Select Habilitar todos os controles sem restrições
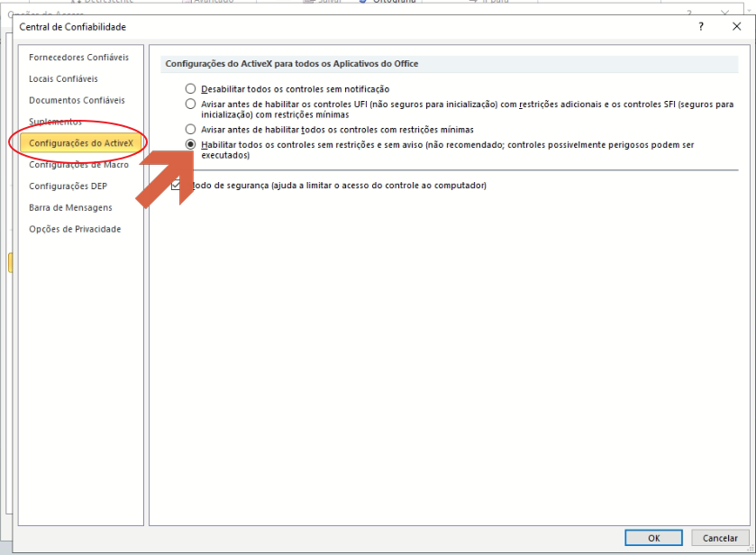 click(x=190, y=144)
